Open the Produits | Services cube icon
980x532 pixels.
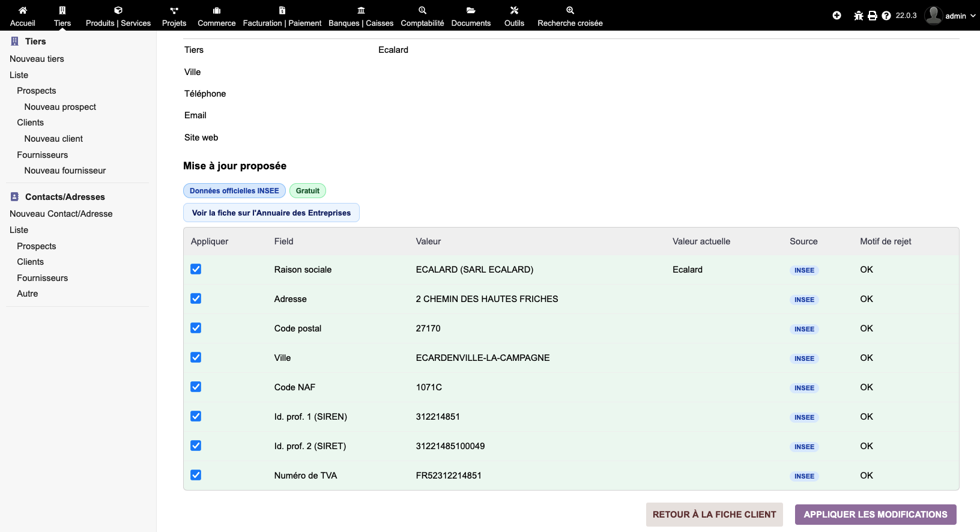tap(118, 10)
